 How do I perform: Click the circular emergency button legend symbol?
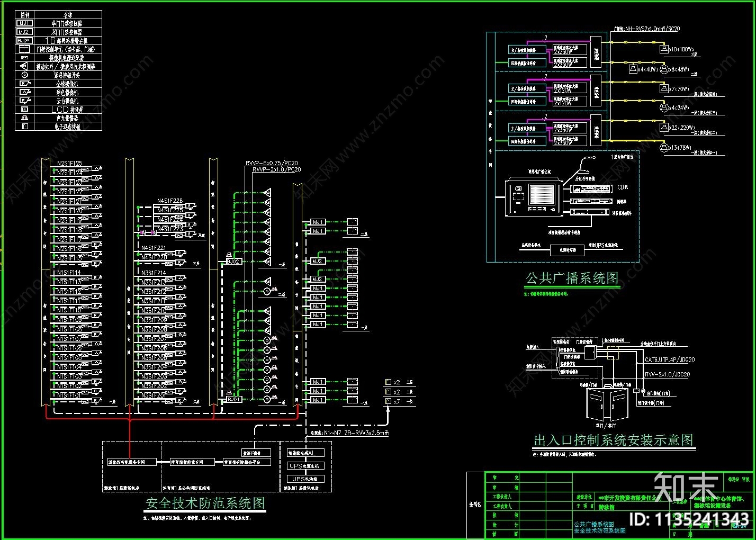pyautogui.click(x=24, y=75)
